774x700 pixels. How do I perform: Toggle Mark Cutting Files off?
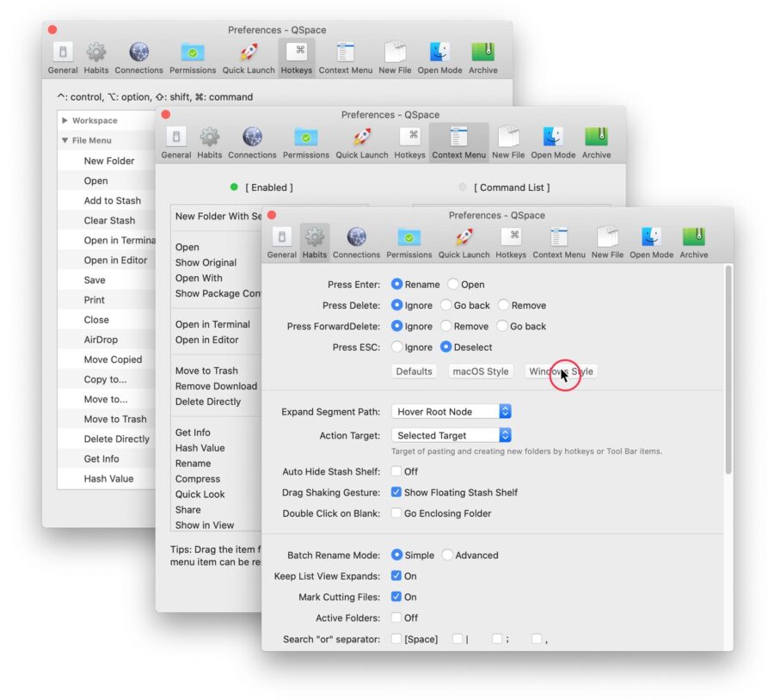pyautogui.click(x=396, y=597)
